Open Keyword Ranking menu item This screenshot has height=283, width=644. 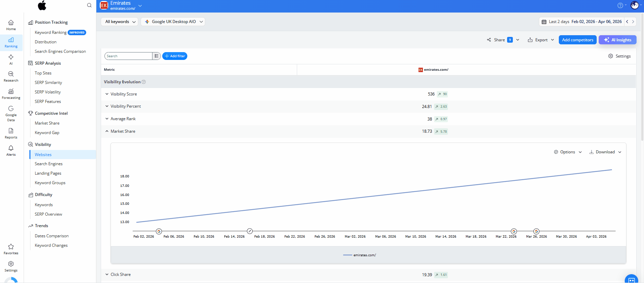51,32
